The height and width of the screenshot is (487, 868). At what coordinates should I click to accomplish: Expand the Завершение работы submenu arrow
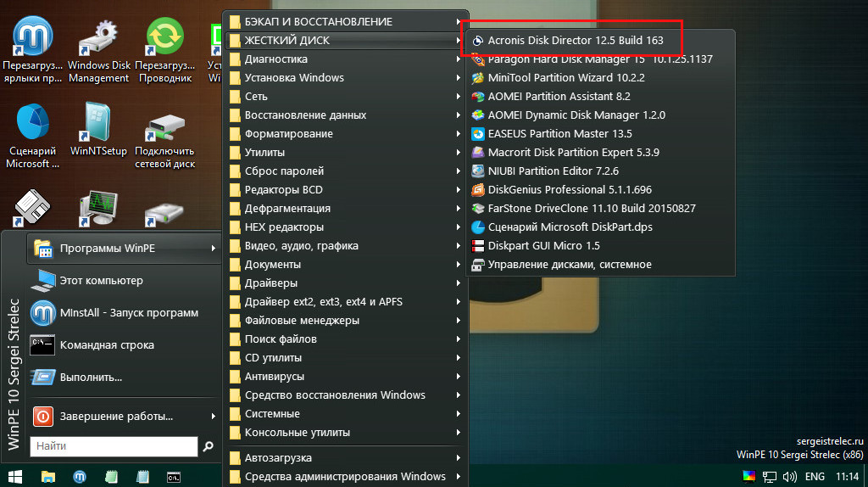[213, 416]
